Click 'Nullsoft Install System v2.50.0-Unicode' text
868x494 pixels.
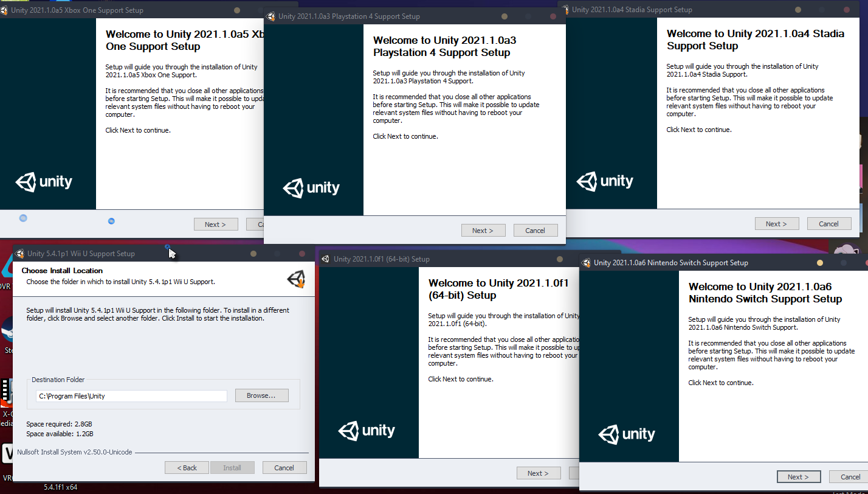75,453
